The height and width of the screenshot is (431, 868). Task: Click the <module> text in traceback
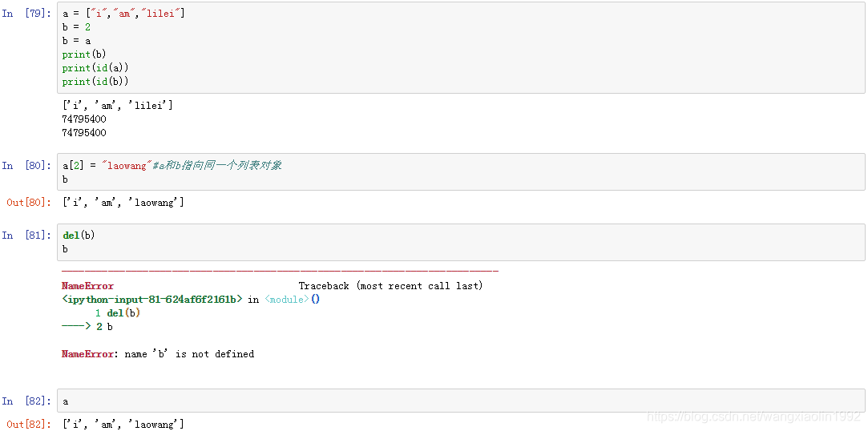(287, 300)
